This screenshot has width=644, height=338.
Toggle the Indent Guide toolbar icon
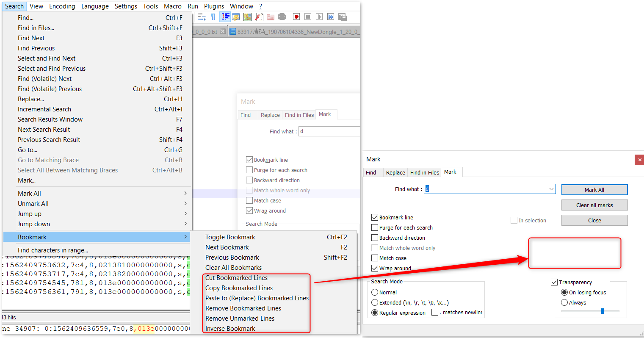pos(225,17)
